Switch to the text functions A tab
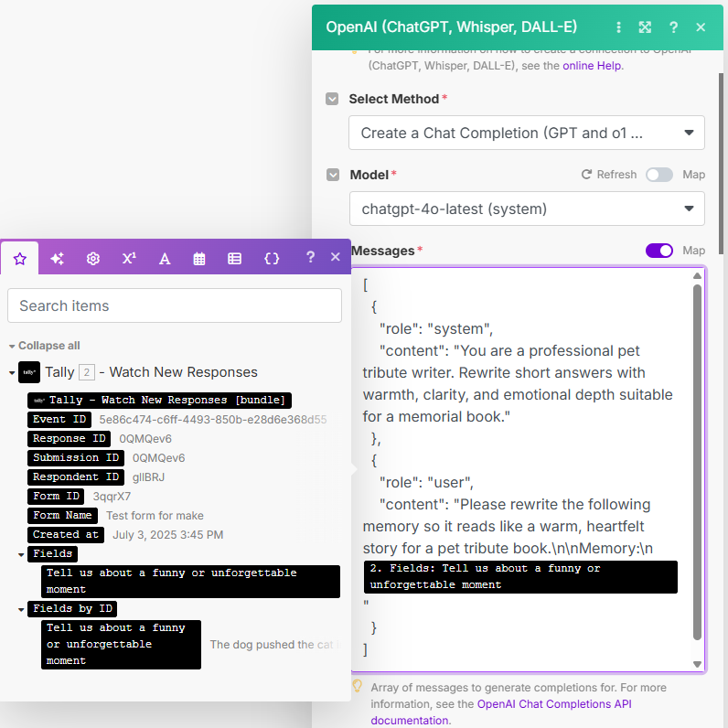728x728 pixels. click(x=165, y=258)
